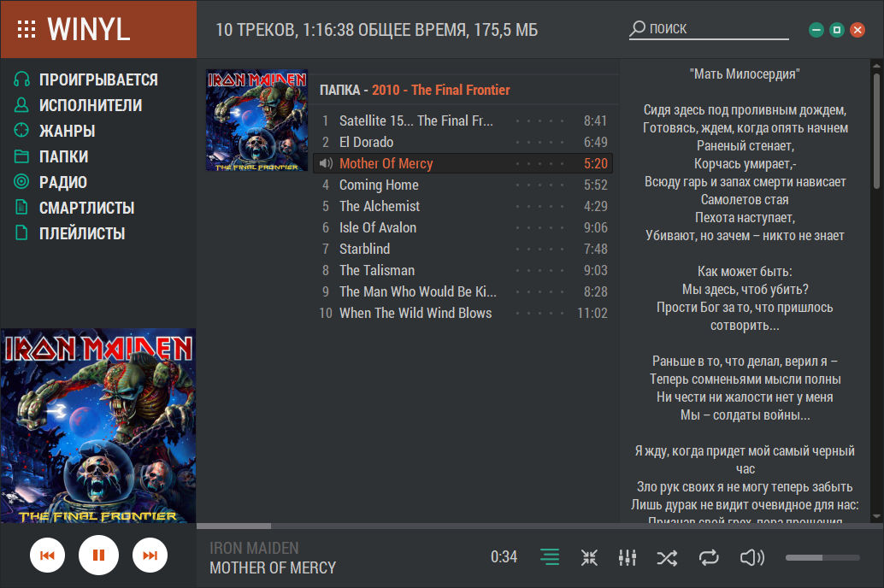Click the radio target icon beside РАДИО
Image resolution: width=884 pixels, height=588 pixels.
coord(21,181)
